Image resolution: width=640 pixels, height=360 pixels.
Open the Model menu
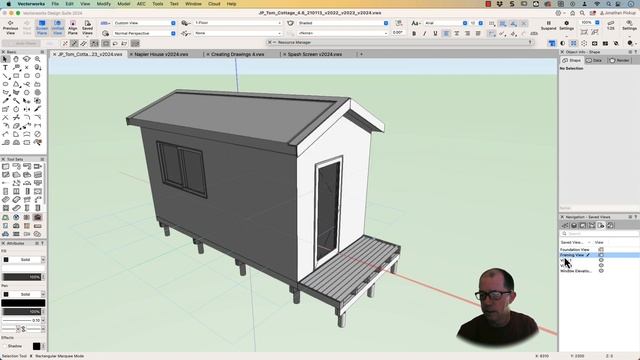coord(124,4)
